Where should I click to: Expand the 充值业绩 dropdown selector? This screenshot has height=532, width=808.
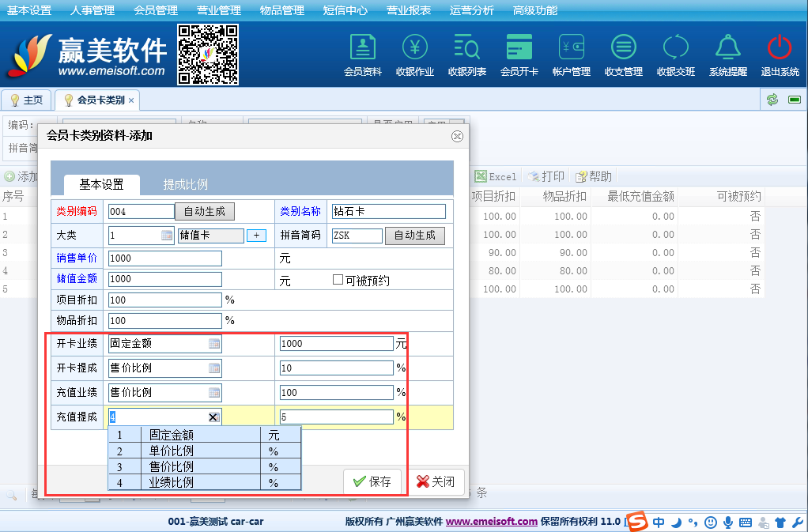point(214,393)
